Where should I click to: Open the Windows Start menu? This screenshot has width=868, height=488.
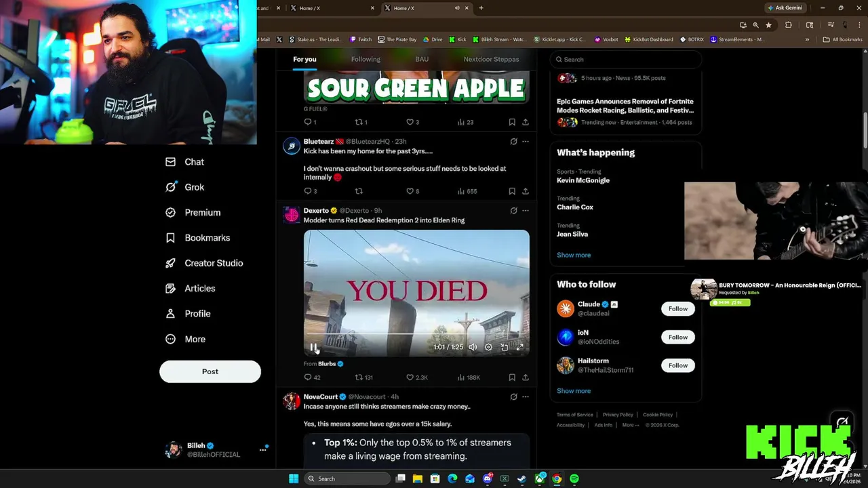(294, 479)
